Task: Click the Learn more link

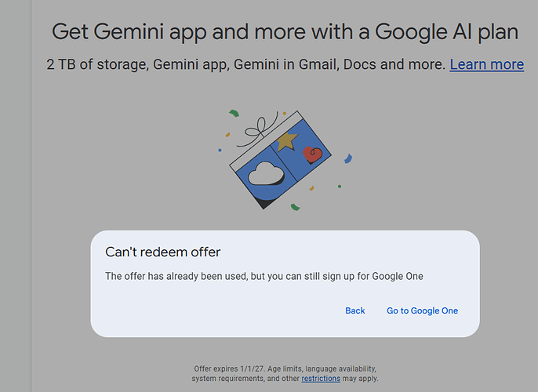Action: tap(486, 64)
